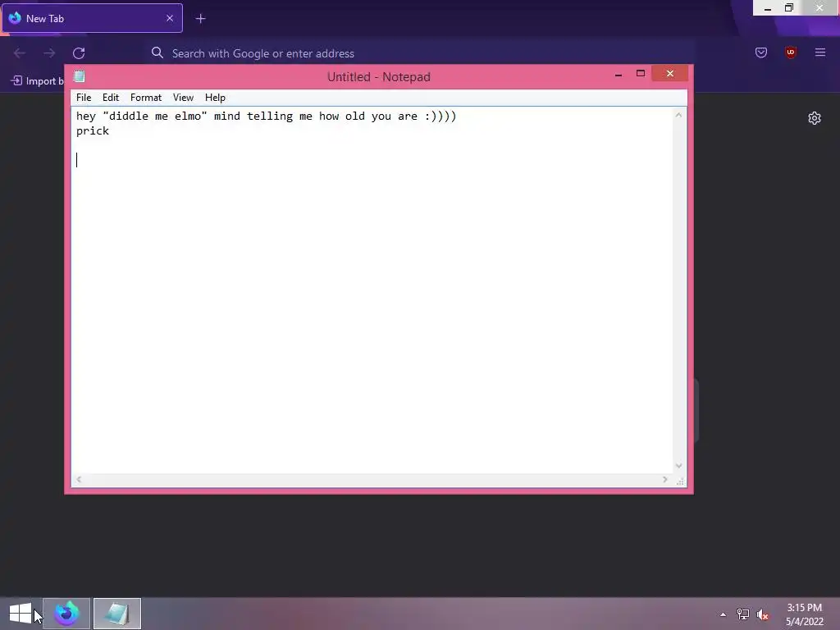Open a new tab with plus button
The height and width of the screenshot is (630, 840).
point(200,19)
